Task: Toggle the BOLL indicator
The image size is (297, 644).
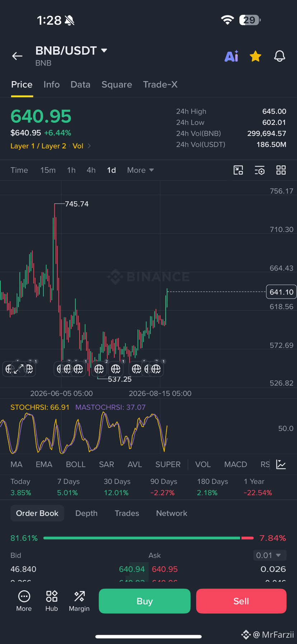Action: (76, 465)
